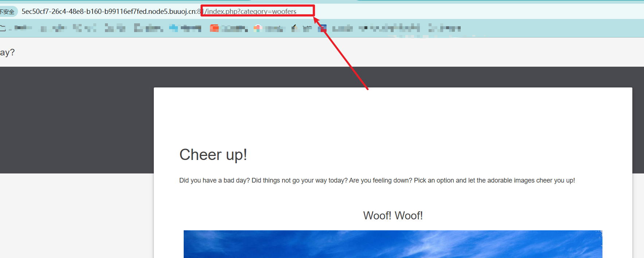Open the bookmark with the light-blue icon
Screen dimensions: 644x258
pos(185,28)
